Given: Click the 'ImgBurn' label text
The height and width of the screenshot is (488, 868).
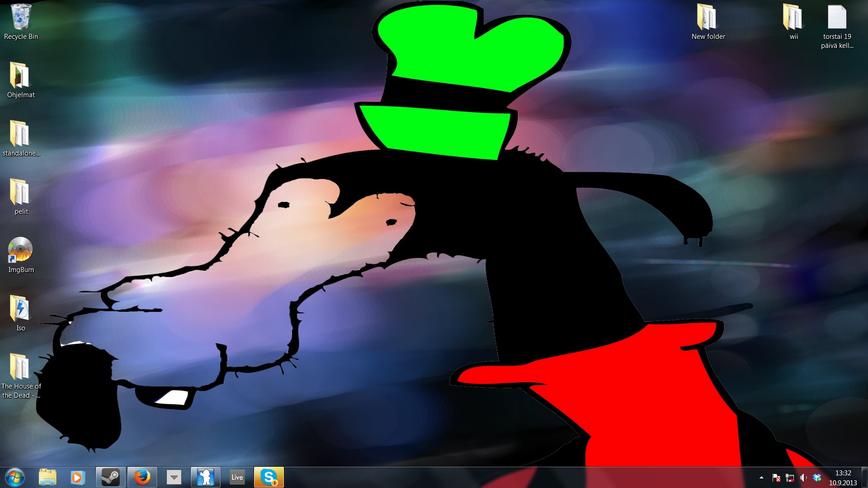Looking at the screenshot, I should [x=21, y=270].
